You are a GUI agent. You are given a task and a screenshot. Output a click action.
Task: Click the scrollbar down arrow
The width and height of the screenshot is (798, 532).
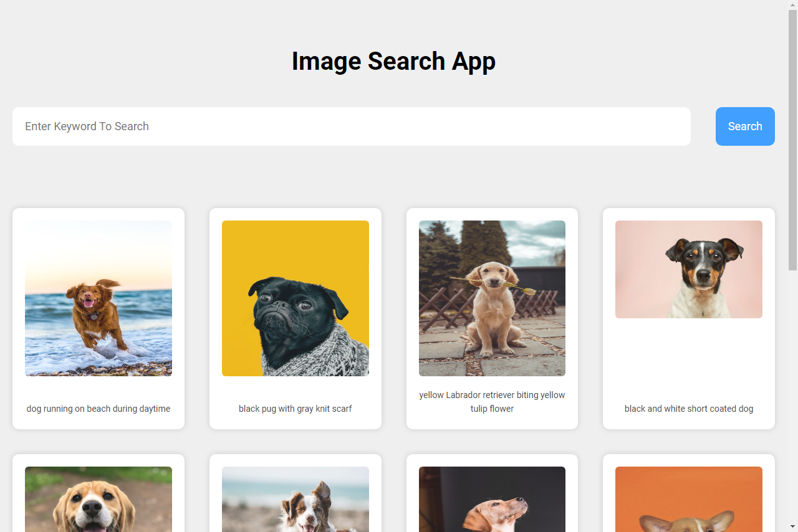click(x=793, y=528)
